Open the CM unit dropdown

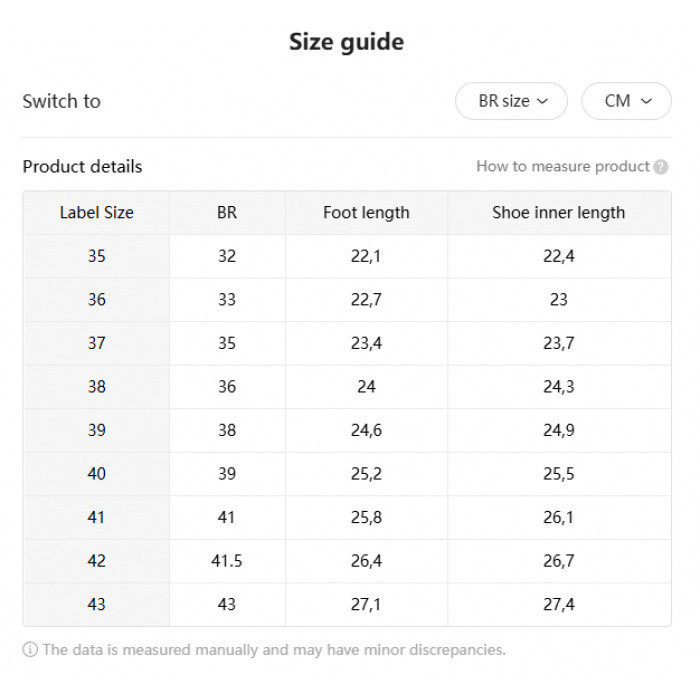(626, 101)
